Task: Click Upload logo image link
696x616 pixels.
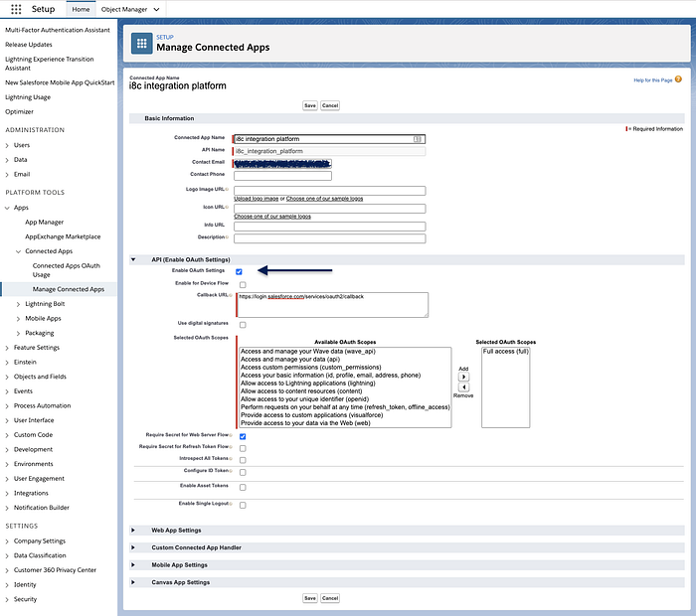Action: (x=257, y=199)
